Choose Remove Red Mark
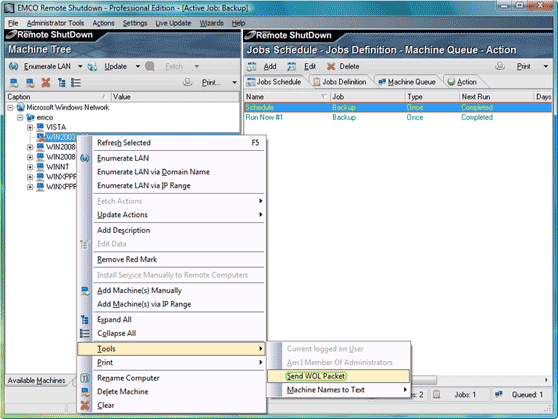 [171, 260]
